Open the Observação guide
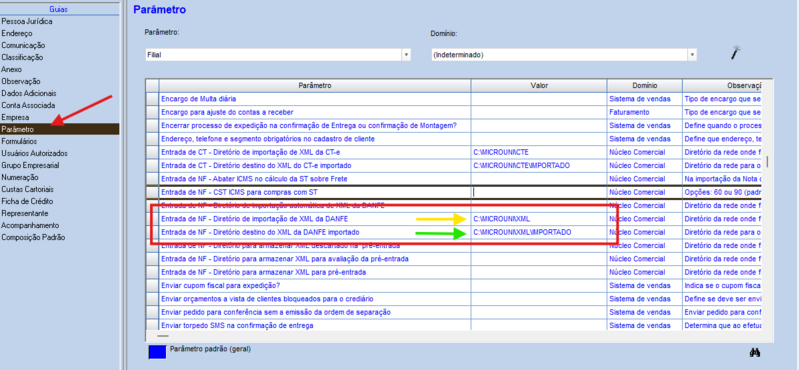 [x=21, y=81]
